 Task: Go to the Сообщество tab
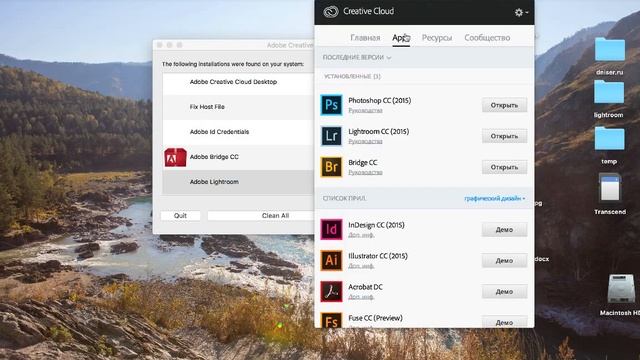487,38
